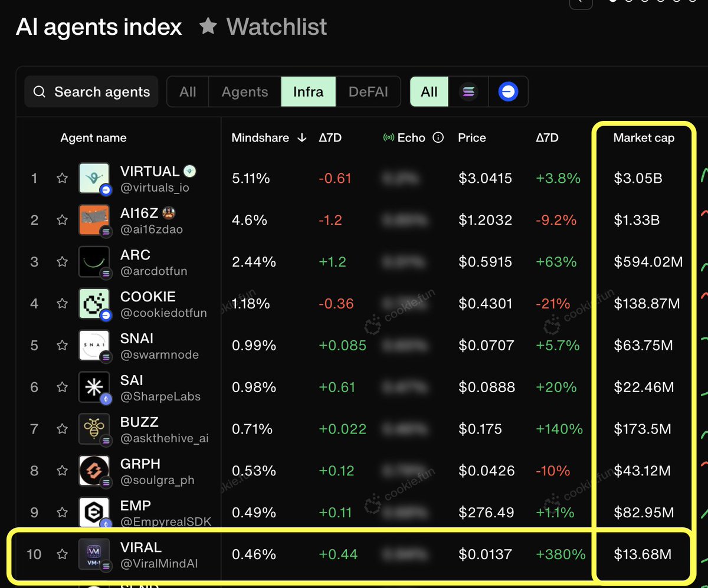Click VIRAL price $0.0137
The image size is (708, 588).
point(486,554)
